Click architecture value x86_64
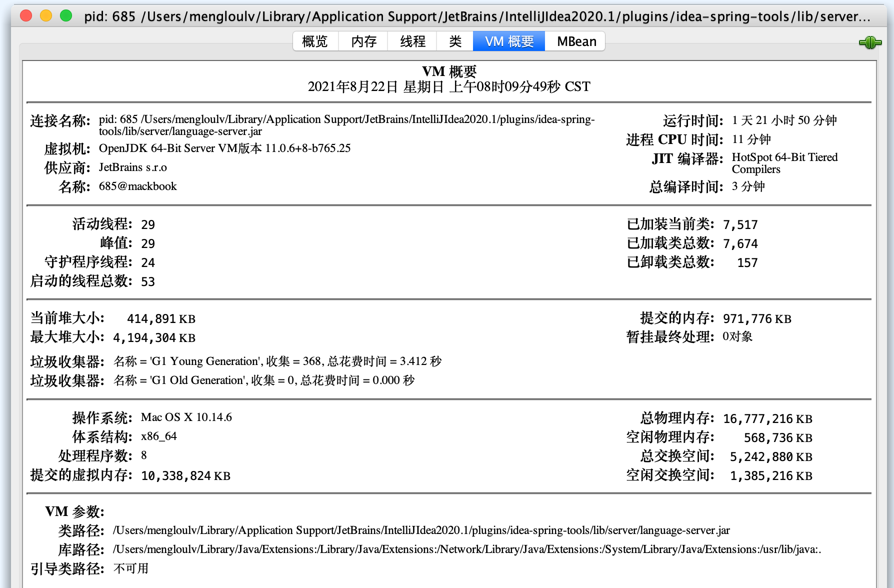Image resolution: width=894 pixels, height=588 pixels. coord(159,436)
